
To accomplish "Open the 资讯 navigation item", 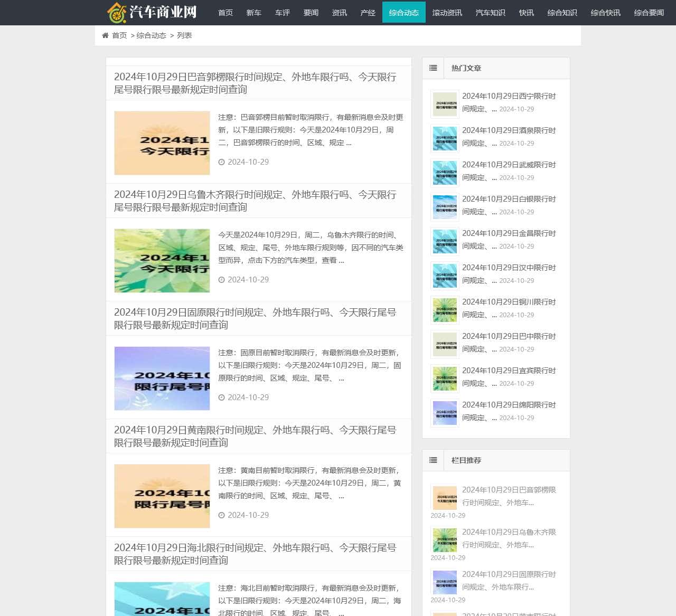I will click(340, 13).
